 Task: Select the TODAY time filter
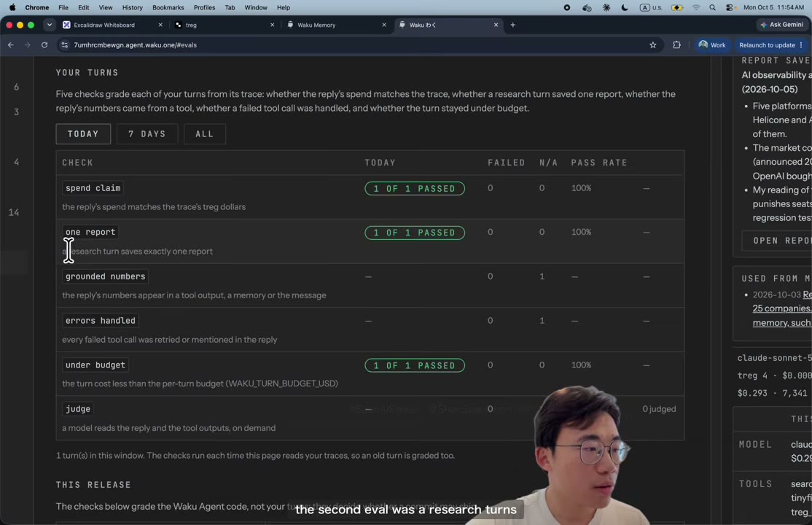[83, 133]
